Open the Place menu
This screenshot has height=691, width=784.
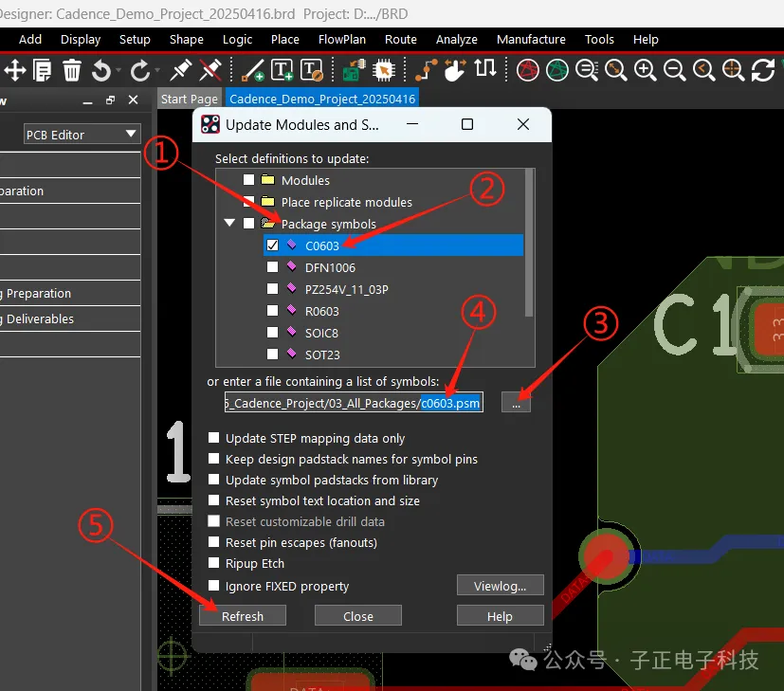[285, 40]
